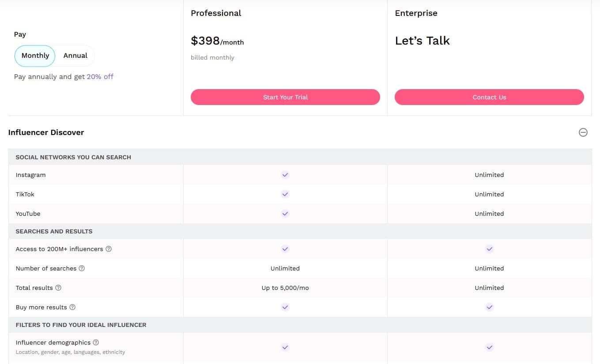Open the tooltip icon beside Number of searches
600x364 pixels.
(82, 268)
